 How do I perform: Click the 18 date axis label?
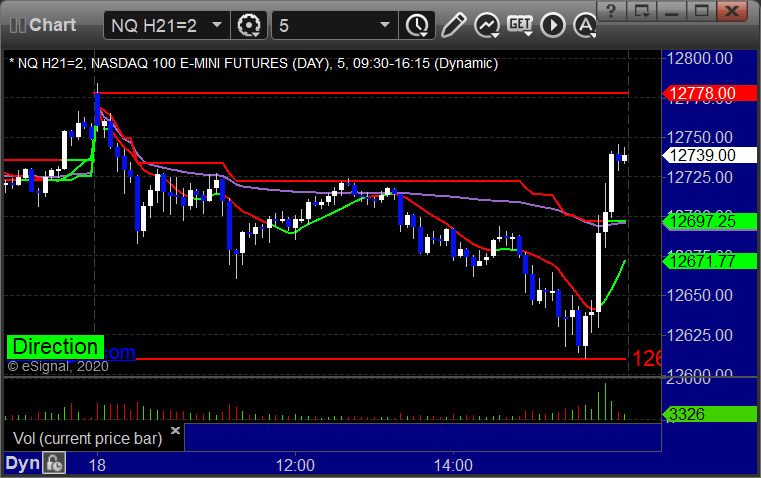click(97, 465)
